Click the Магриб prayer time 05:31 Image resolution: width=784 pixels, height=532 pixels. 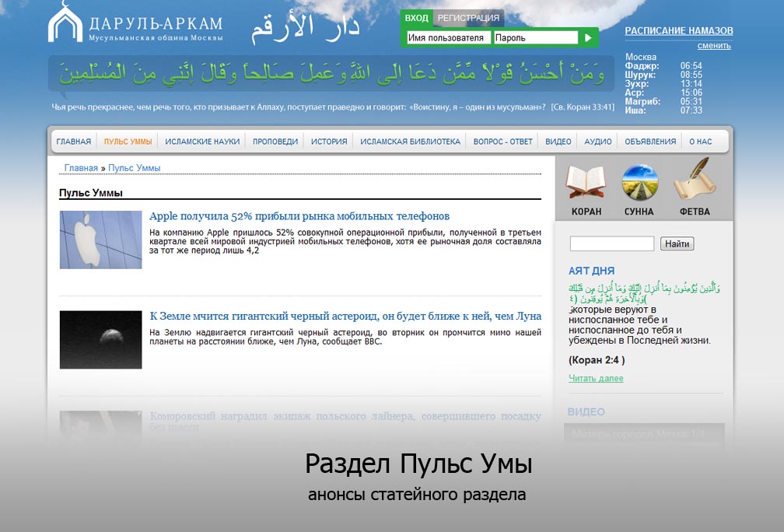pyautogui.click(x=691, y=101)
